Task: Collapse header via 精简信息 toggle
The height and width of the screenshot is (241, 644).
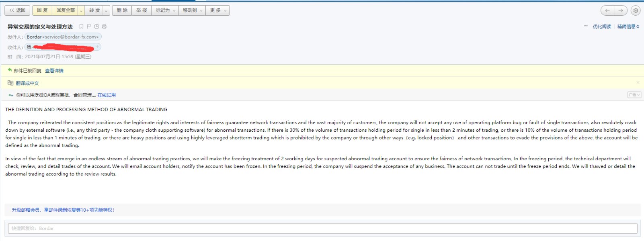Action: 628,27
